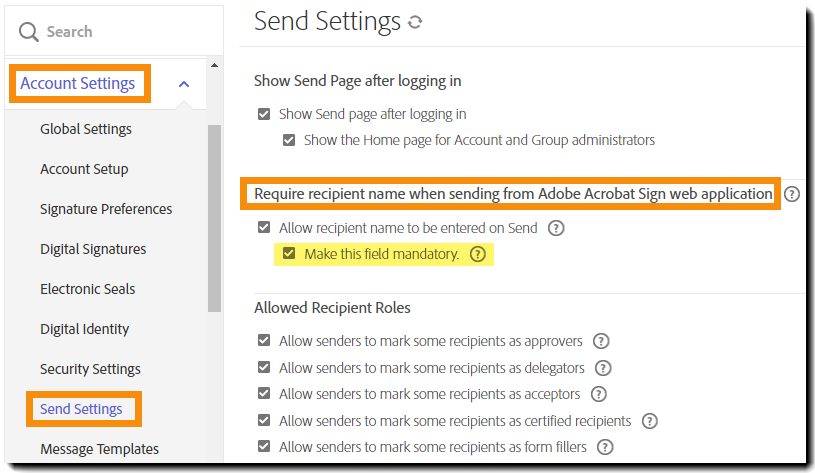
Task: Open Global Settings in sidebar
Action: 86,129
